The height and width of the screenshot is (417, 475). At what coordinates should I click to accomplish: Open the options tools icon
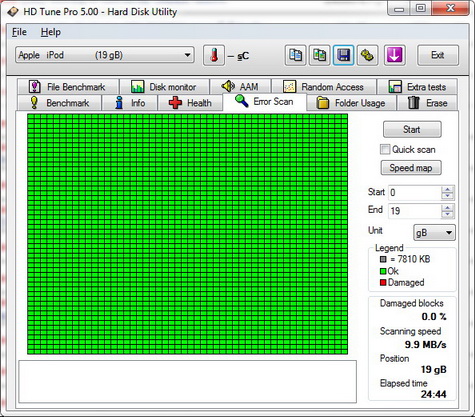(x=367, y=55)
